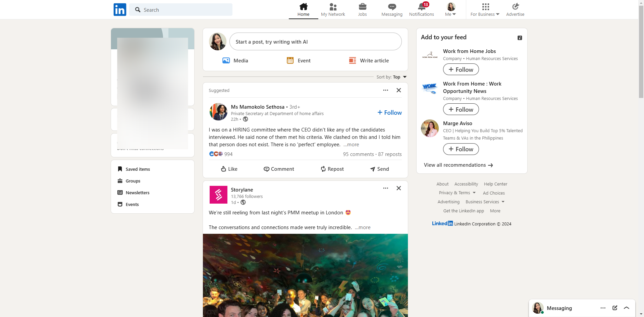Image resolution: width=644 pixels, height=317 pixels.
Task: Click the Search field
Action: pos(181,10)
